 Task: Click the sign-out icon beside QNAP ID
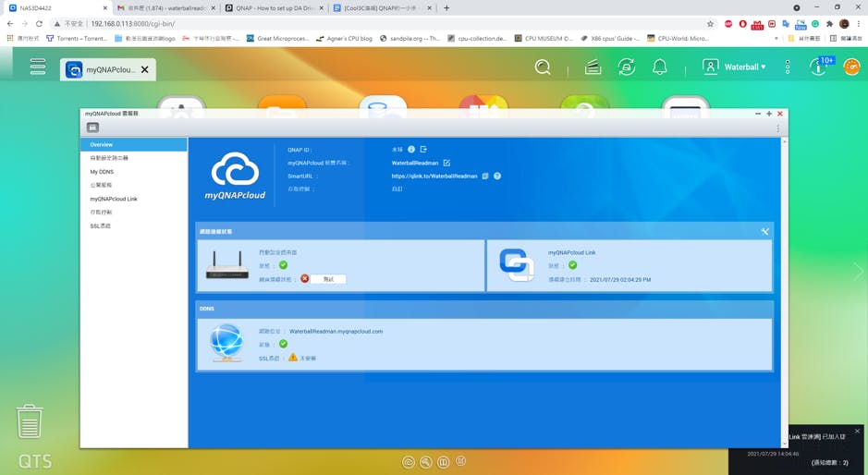(x=423, y=149)
